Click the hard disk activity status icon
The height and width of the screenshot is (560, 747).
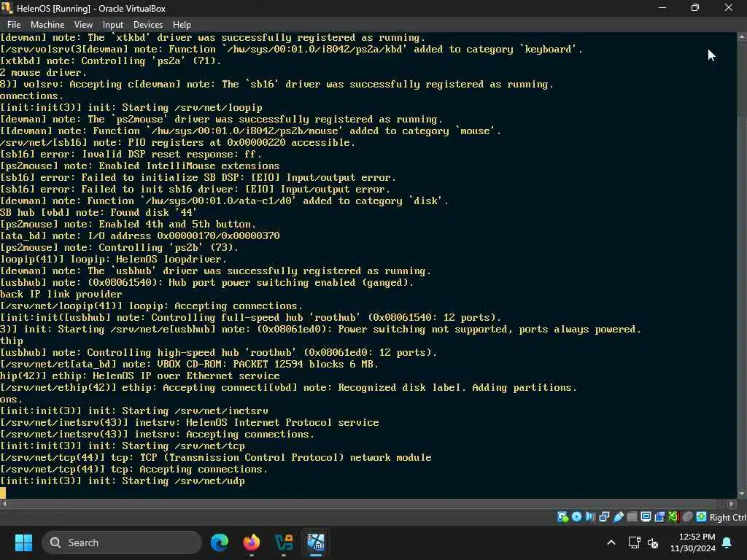tap(562, 517)
